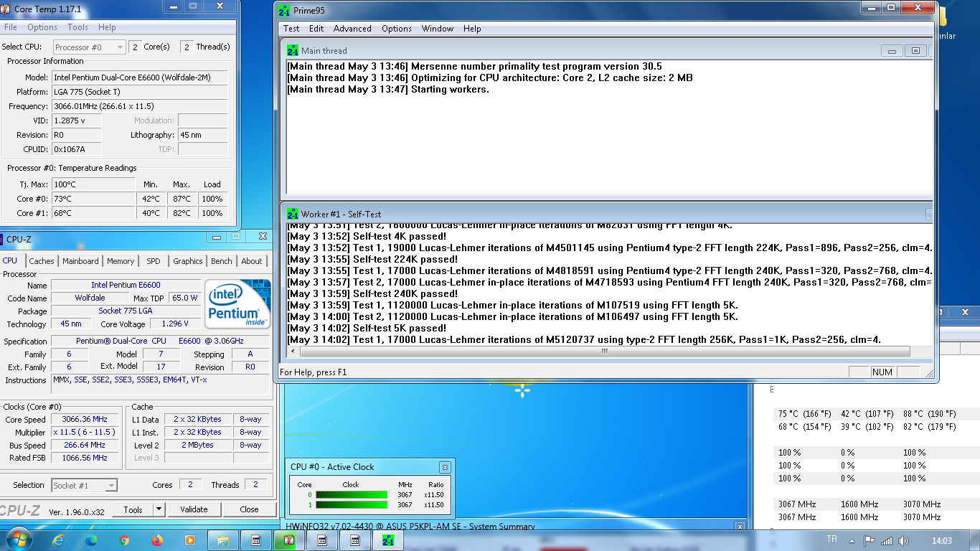The height and width of the screenshot is (551, 980).
Task: Minimize the Main thread child window
Action: (892, 51)
